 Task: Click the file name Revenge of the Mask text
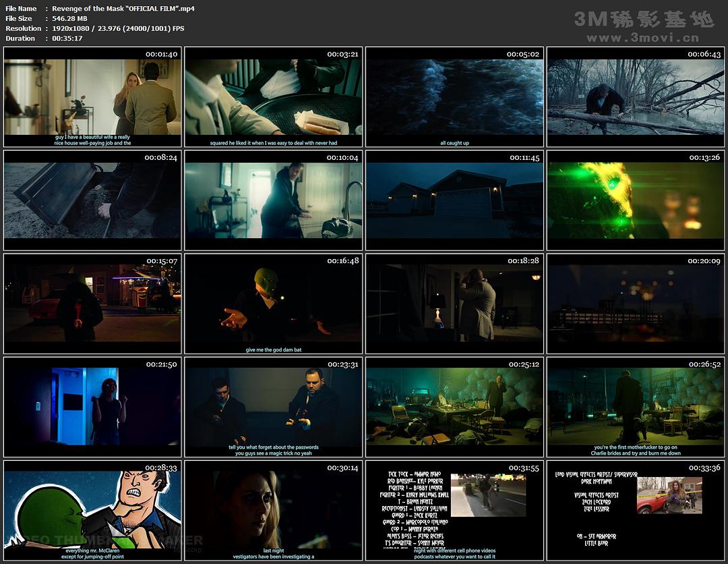[x=123, y=8]
